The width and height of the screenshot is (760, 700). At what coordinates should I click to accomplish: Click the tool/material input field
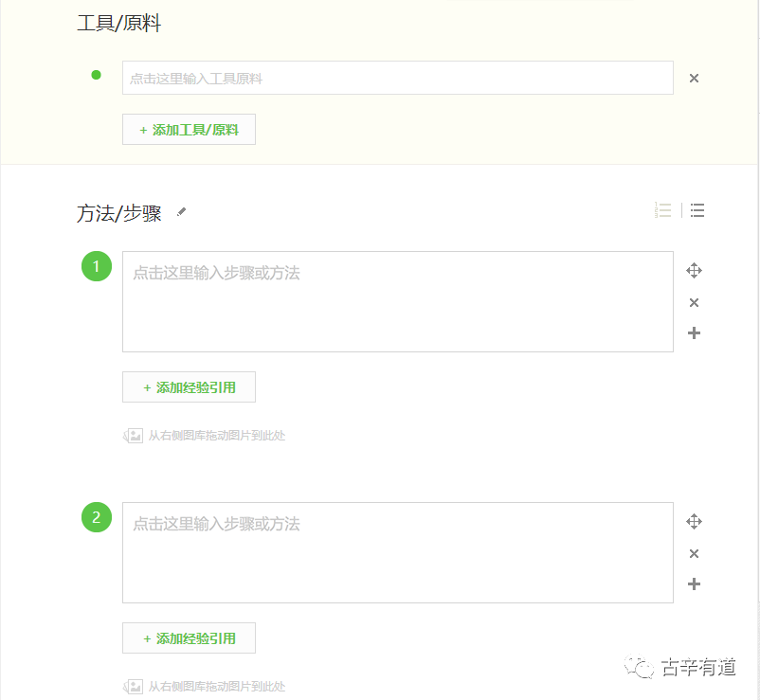coord(397,78)
